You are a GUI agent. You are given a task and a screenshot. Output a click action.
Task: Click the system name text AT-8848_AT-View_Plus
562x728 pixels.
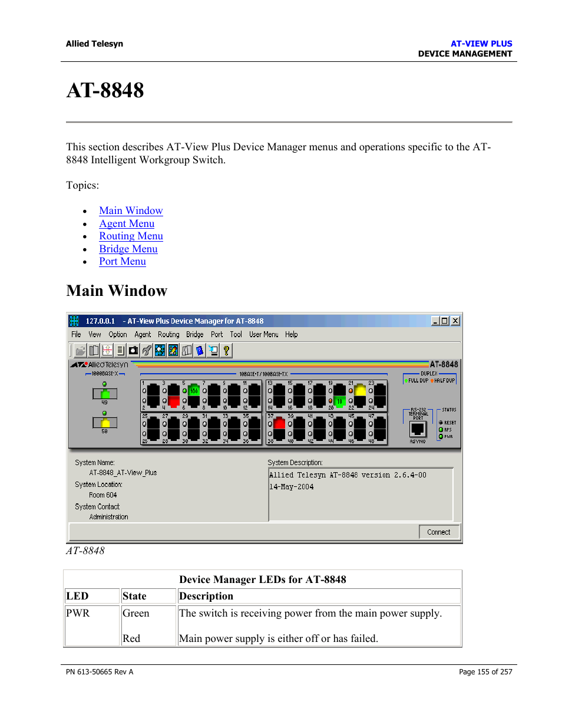[x=123, y=473]
